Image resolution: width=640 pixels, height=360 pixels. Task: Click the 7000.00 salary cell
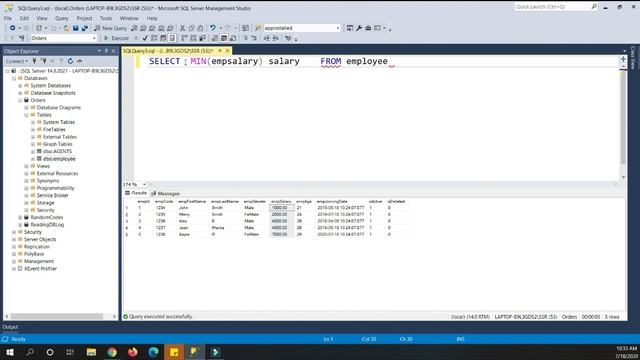click(x=281, y=234)
